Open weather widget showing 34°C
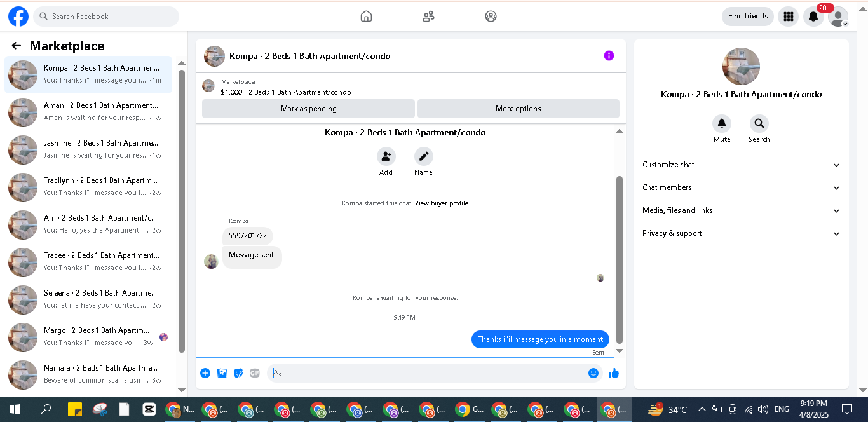This screenshot has width=868, height=422. [x=668, y=409]
